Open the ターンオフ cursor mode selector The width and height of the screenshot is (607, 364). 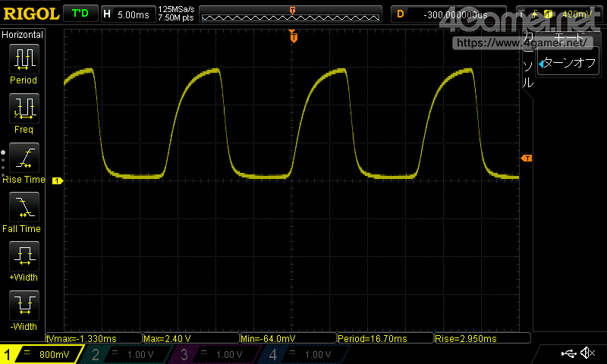568,63
